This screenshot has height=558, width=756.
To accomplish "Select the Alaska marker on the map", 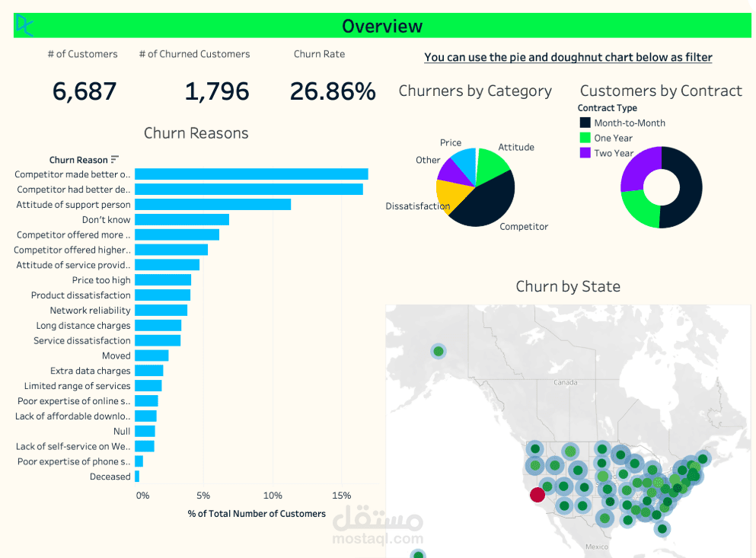I will point(439,351).
